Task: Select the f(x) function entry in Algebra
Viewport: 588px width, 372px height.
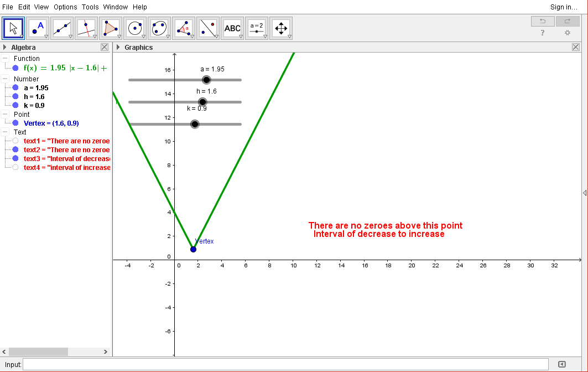Action: (65, 68)
